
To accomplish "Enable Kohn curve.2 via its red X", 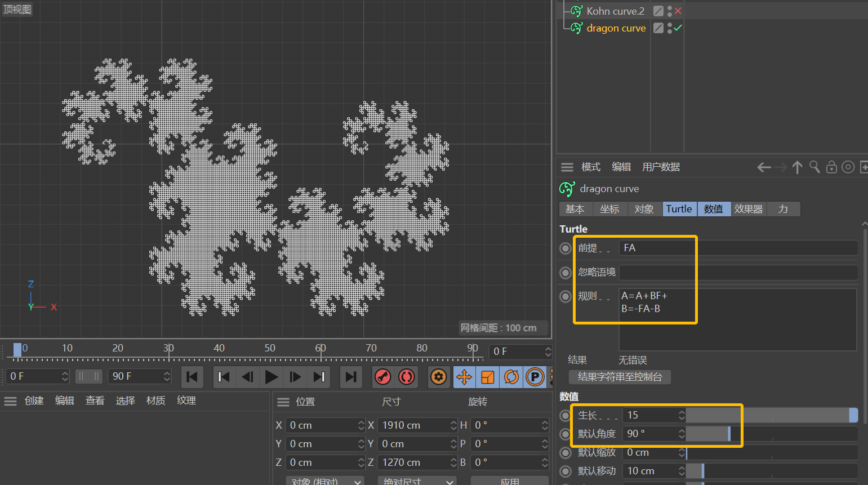I will click(678, 11).
